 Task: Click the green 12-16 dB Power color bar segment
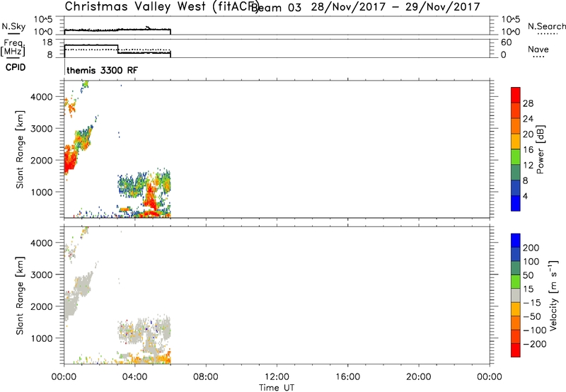(516, 156)
